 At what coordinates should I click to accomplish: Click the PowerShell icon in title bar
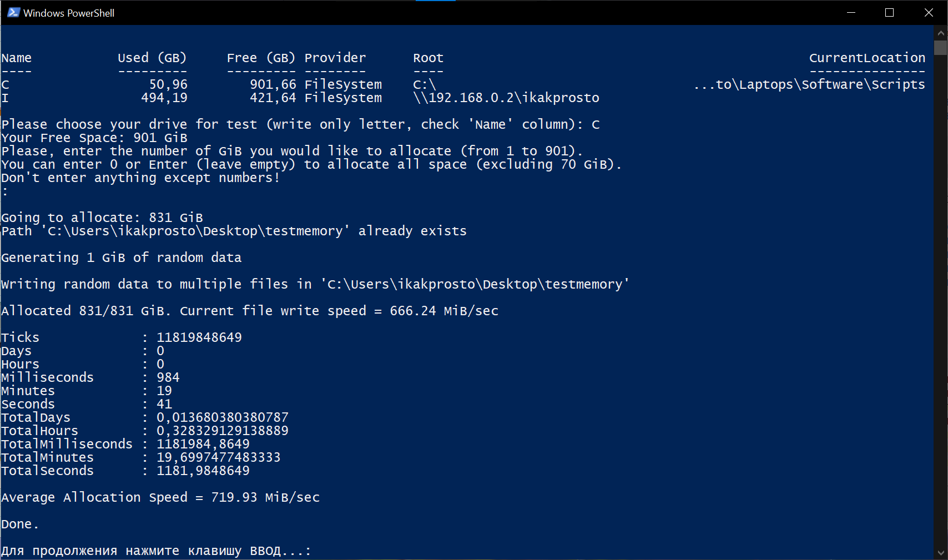click(x=13, y=12)
